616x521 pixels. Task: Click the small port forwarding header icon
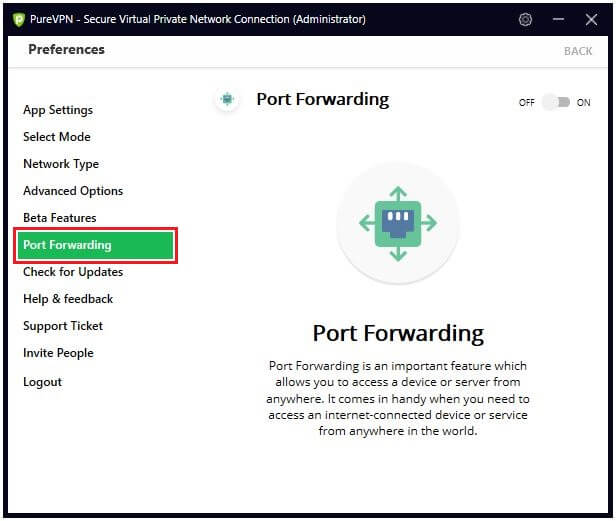(x=227, y=99)
